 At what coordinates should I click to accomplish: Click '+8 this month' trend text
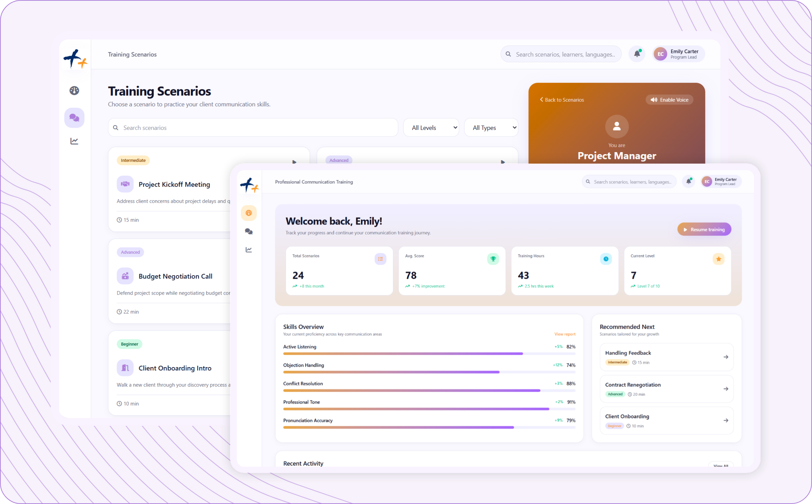tap(312, 286)
